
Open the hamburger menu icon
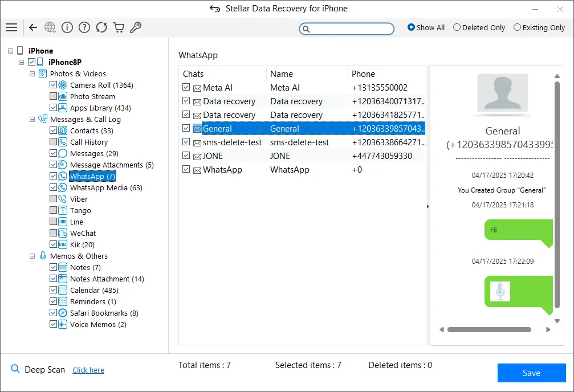[x=11, y=27]
